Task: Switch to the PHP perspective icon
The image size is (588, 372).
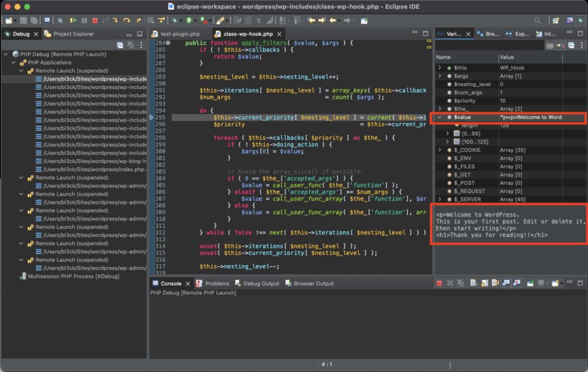Action: 569,20
